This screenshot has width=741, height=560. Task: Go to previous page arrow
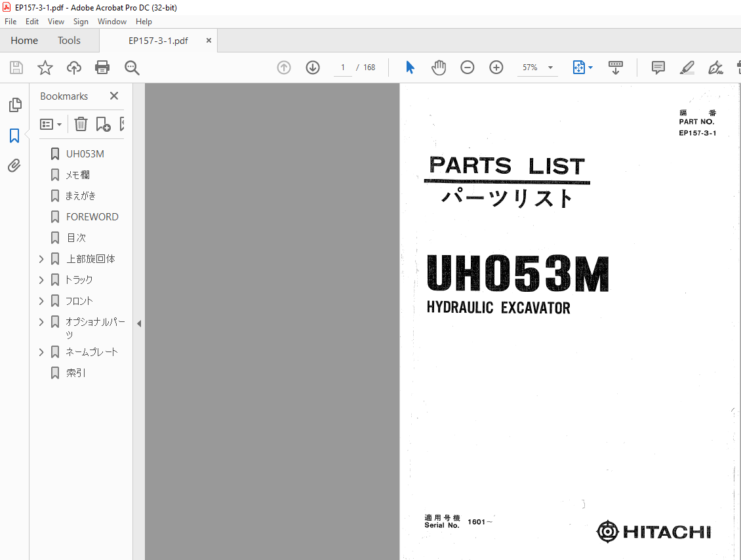pos(283,68)
